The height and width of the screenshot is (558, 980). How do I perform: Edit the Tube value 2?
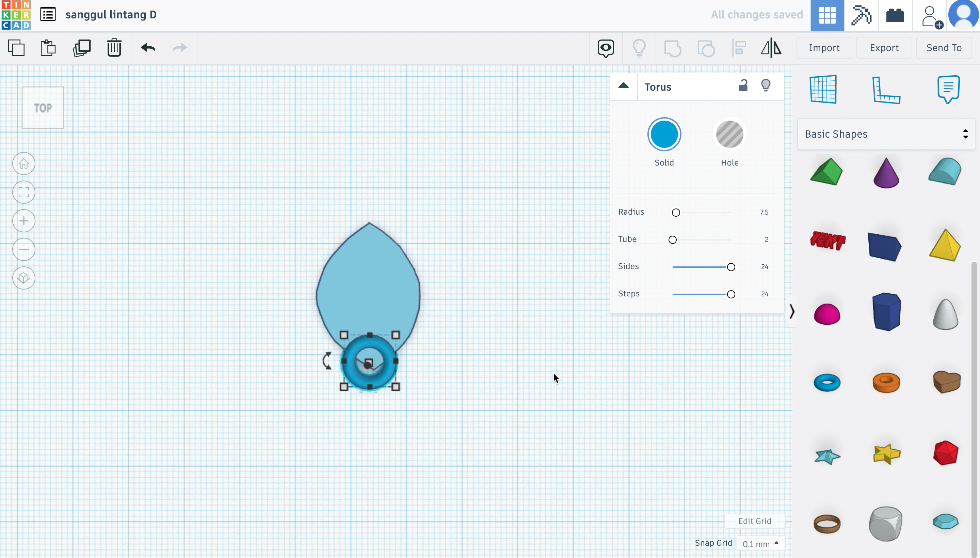coord(766,239)
